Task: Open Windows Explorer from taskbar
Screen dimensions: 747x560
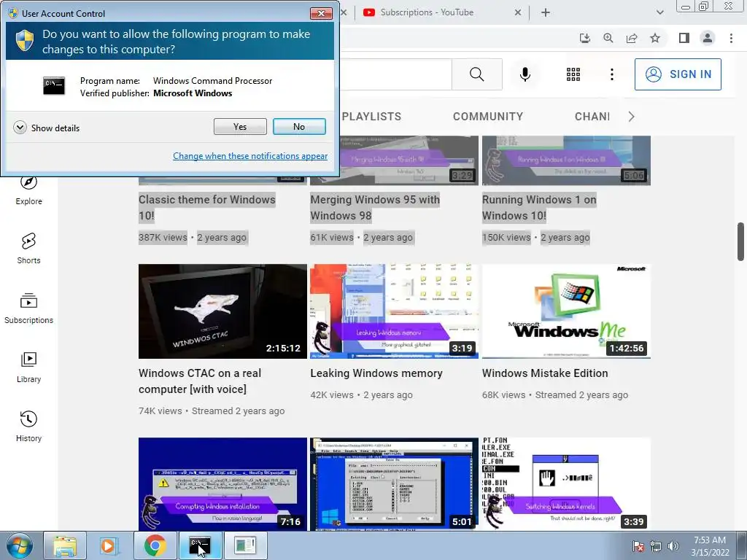Action: pyautogui.click(x=65, y=545)
